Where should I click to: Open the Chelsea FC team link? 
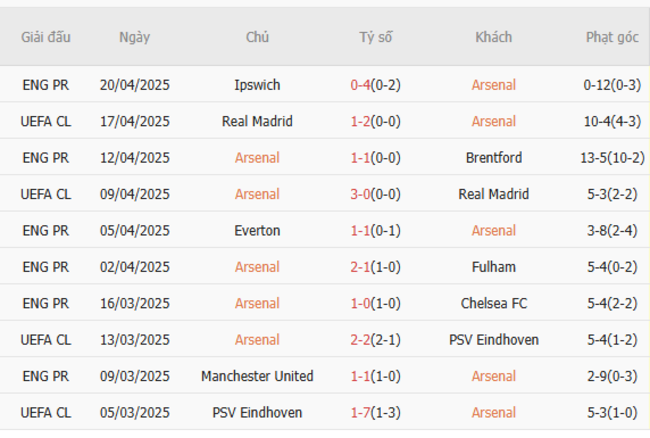tap(493, 304)
